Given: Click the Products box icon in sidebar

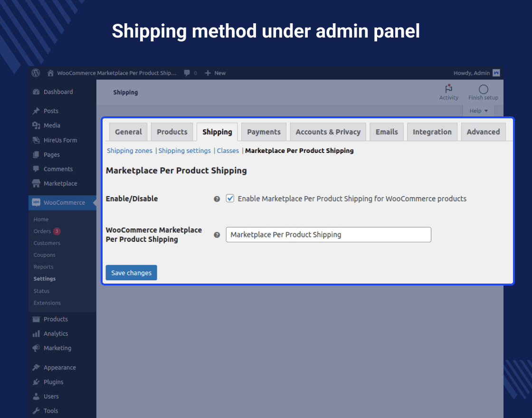Looking at the screenshot, I should coord(36,319).
